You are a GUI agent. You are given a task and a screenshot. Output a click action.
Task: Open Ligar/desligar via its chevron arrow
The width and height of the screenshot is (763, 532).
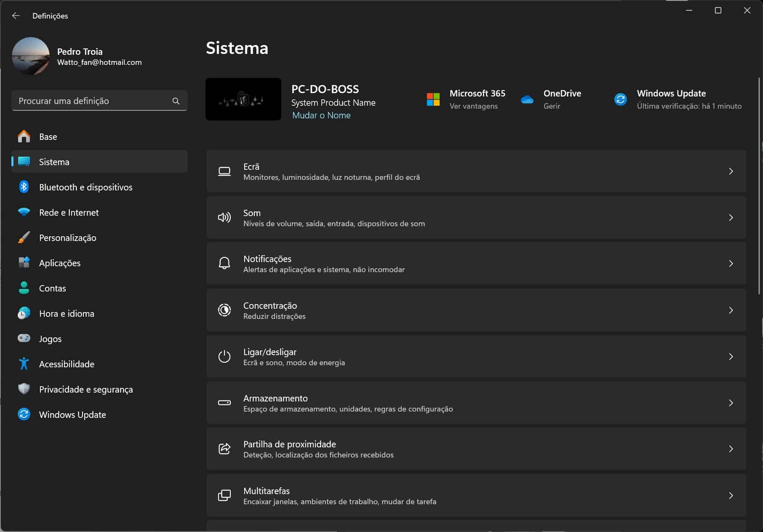(x=731, y=357)
